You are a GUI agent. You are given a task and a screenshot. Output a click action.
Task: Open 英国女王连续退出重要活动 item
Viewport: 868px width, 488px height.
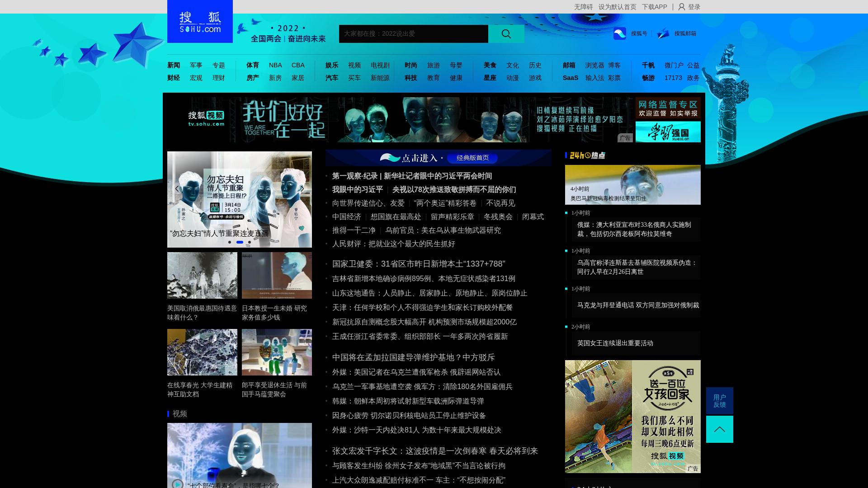615,343
